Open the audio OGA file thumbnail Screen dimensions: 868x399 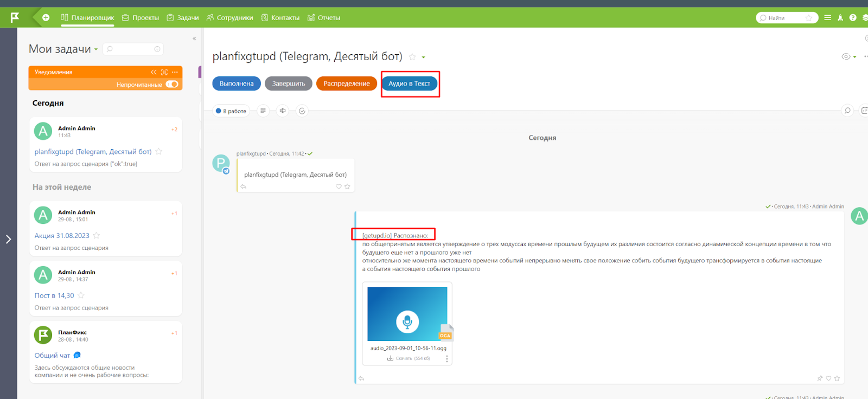(407, 314)
